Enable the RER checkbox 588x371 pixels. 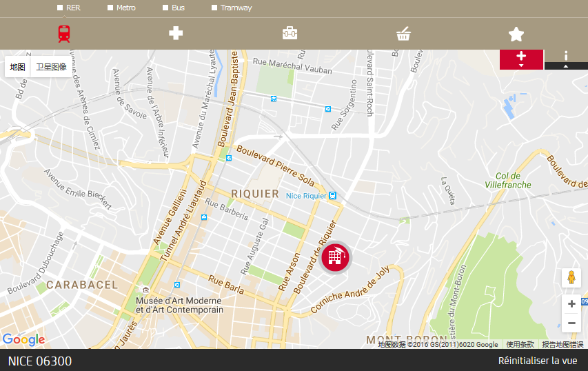click(60, 8)
